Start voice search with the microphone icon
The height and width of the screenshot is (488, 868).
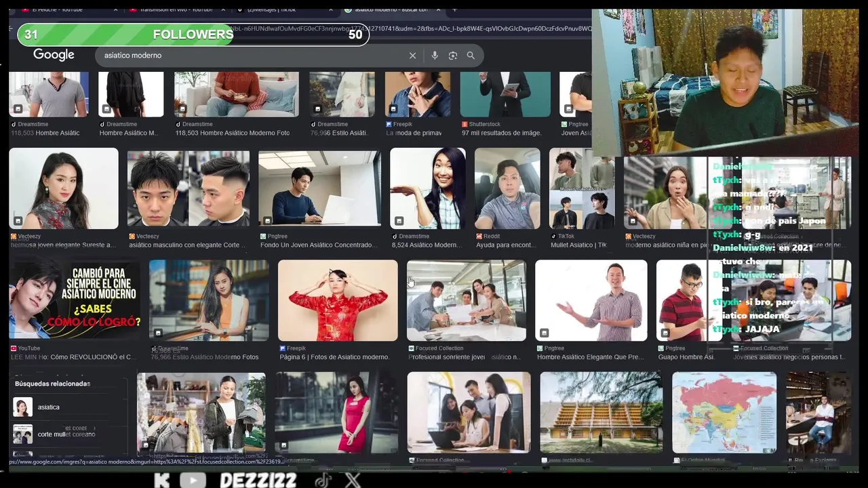tap(435, 56)
